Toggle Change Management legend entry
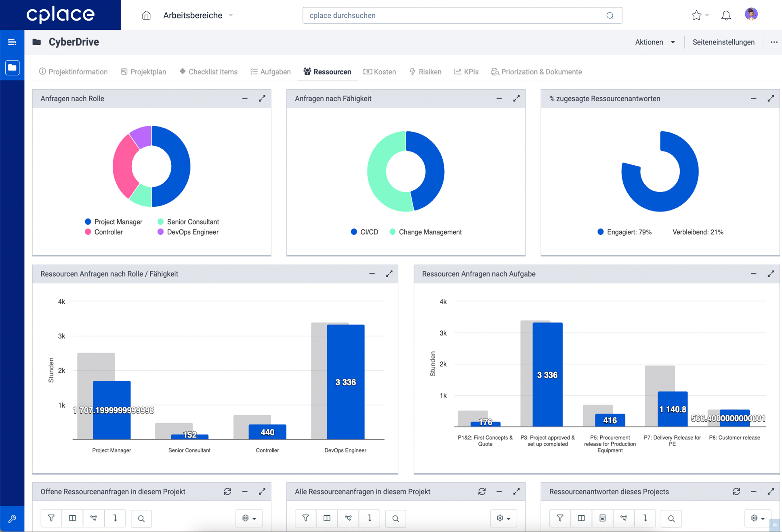The width and height of the screenshot is (782, 532). pyautogui.click(x=426, y=232)
